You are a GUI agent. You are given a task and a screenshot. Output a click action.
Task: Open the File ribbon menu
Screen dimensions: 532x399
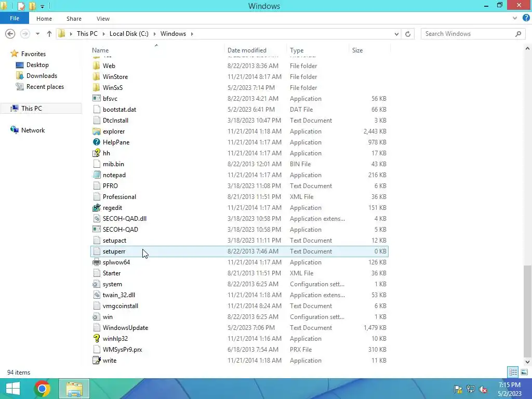coord(14,18)
